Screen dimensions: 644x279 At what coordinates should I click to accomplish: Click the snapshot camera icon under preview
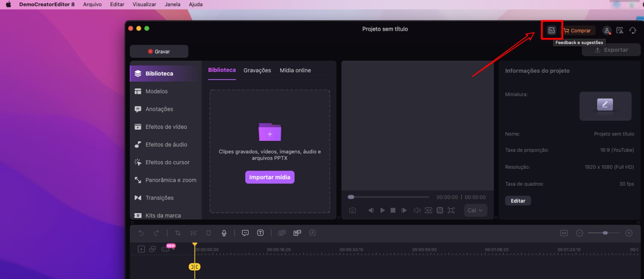[353, 211]
